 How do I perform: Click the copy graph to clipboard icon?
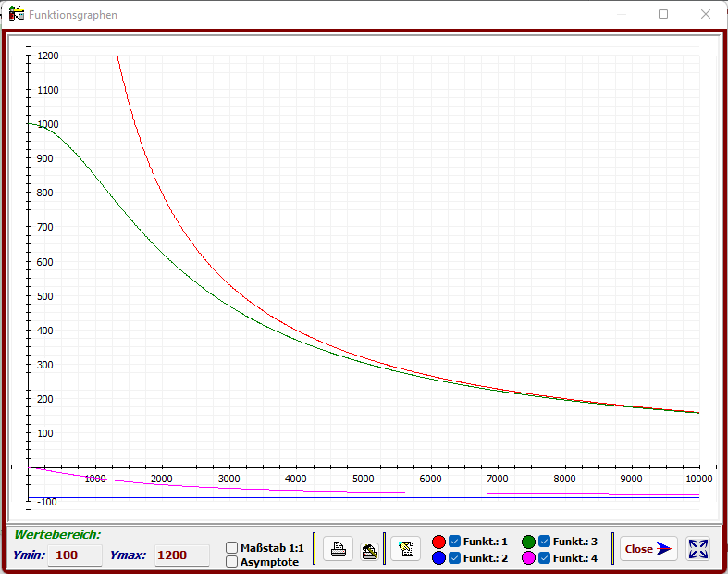click(x=405, y=549)
